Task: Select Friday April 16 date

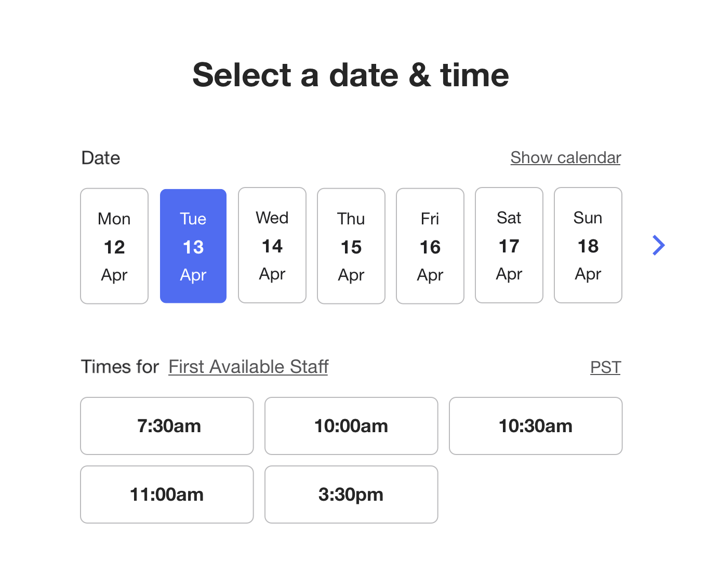Action: [x=430, y=246]
